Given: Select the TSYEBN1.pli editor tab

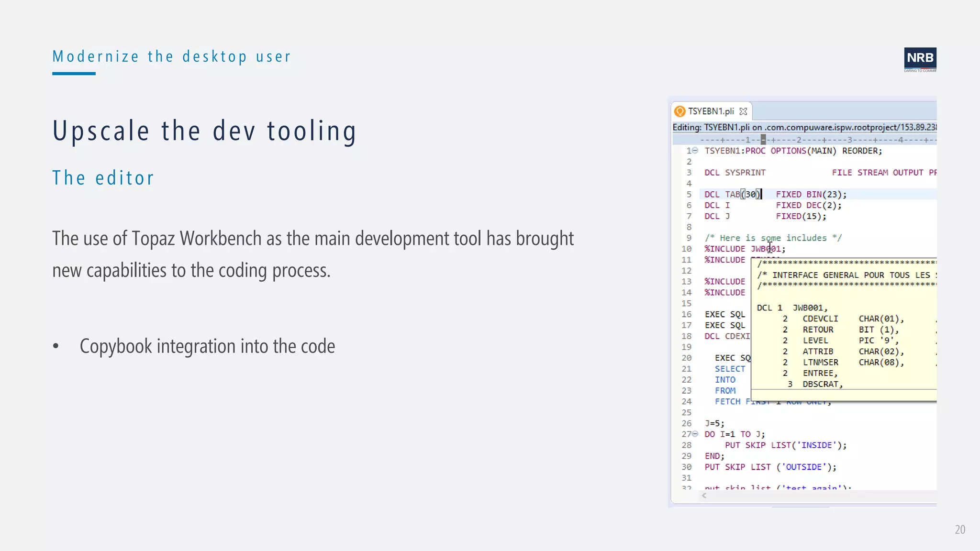Looking at the screenshot, I should pyautogui.click(x=711, y=111).
